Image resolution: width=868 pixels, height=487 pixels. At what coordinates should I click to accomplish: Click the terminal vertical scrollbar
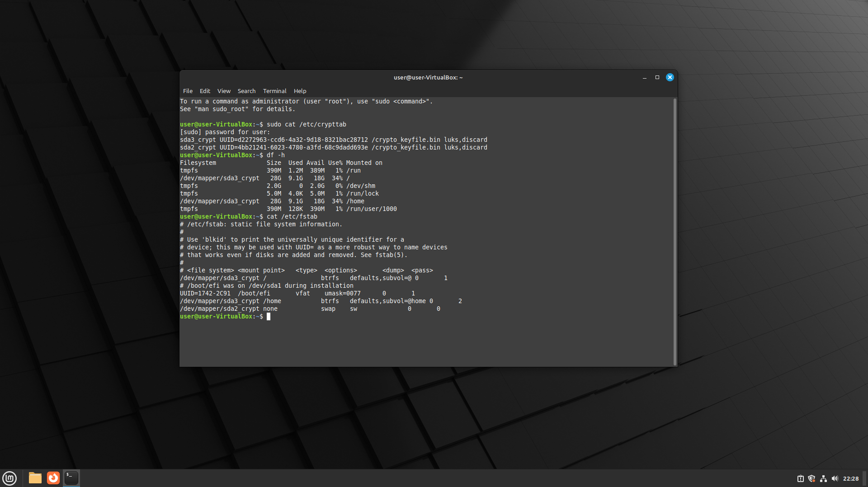click(x=675, y=231)
